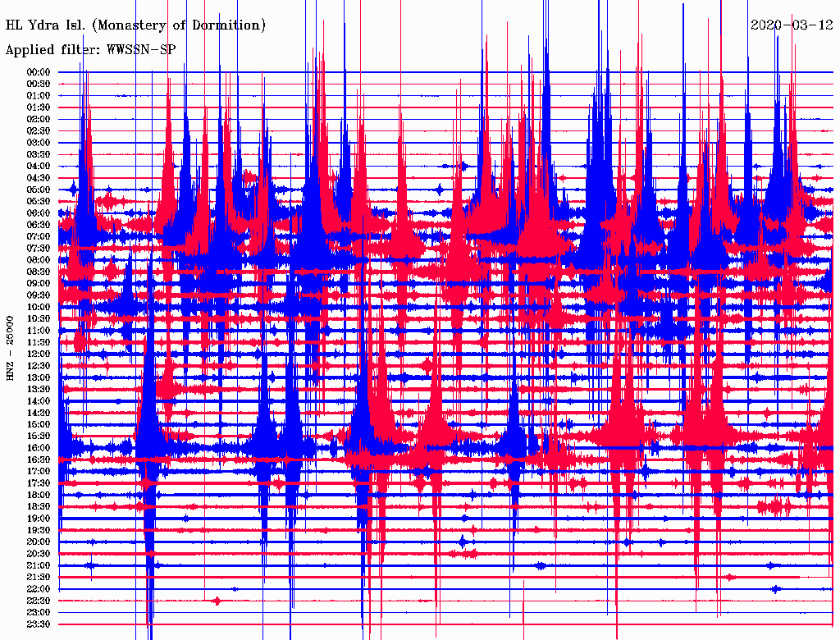Pick the 15:00 time row label

[x=39, y=424]
